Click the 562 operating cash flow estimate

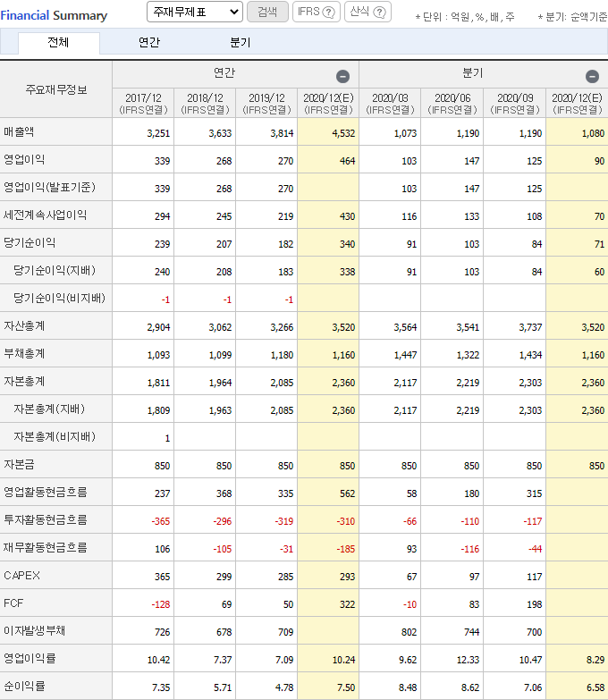coord(347,493)
